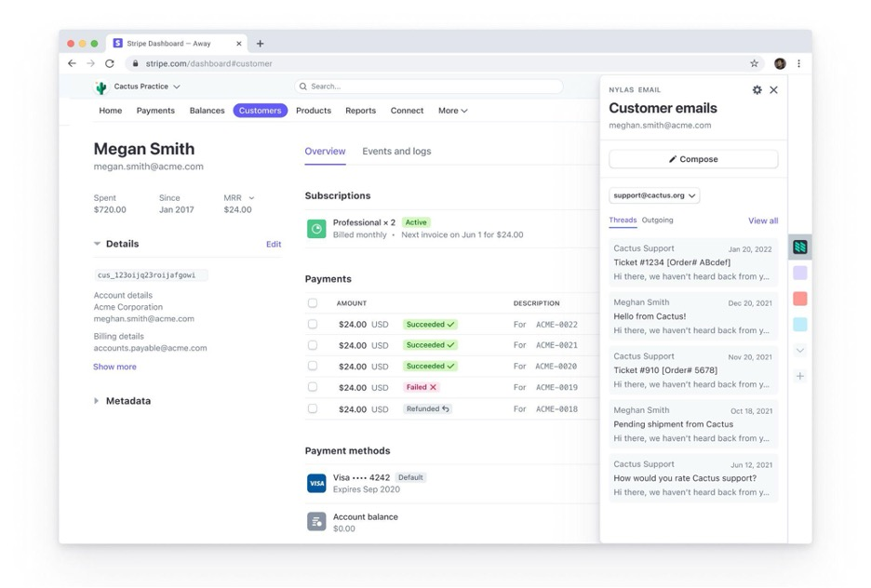Check the ACME-0018 refunded payment row
The image size is (871, 588).
313,408
